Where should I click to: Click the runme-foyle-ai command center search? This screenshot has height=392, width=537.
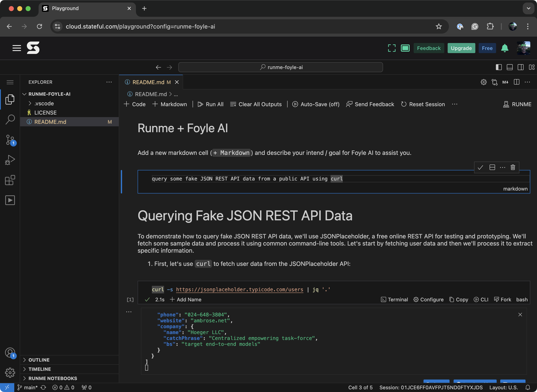coord(280,67)
